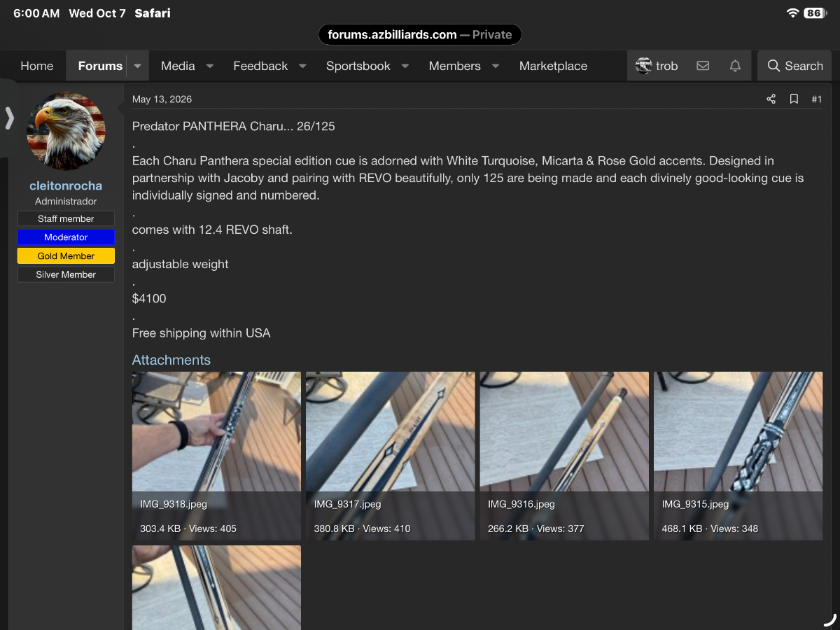Click the $4100 price text
Image resolution: width=840 pixels, height=630 pixels.
[x=149, y=299]
